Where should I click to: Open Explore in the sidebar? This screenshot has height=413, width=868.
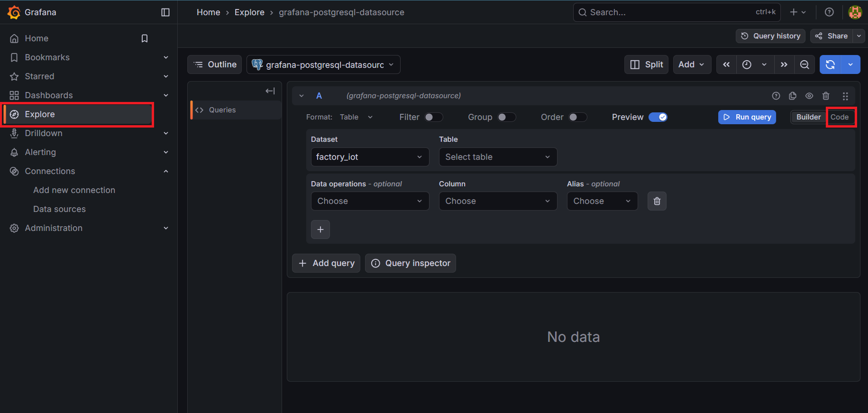pos(78,114)
